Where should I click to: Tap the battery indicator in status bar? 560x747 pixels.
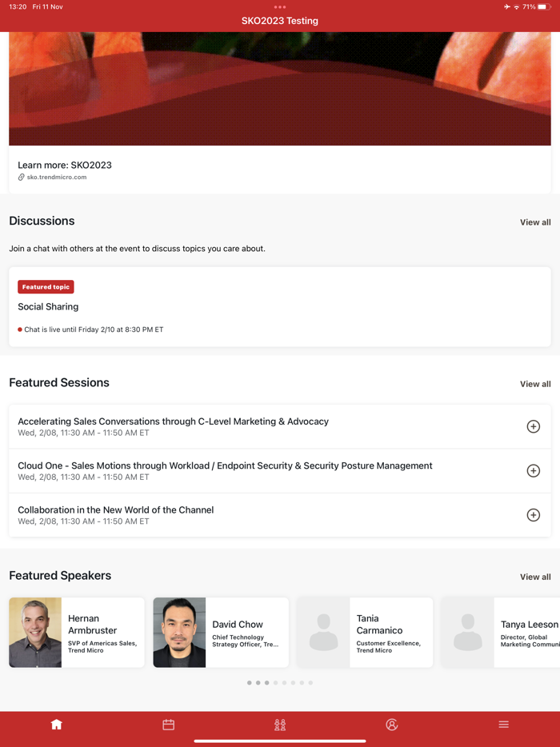544,7
